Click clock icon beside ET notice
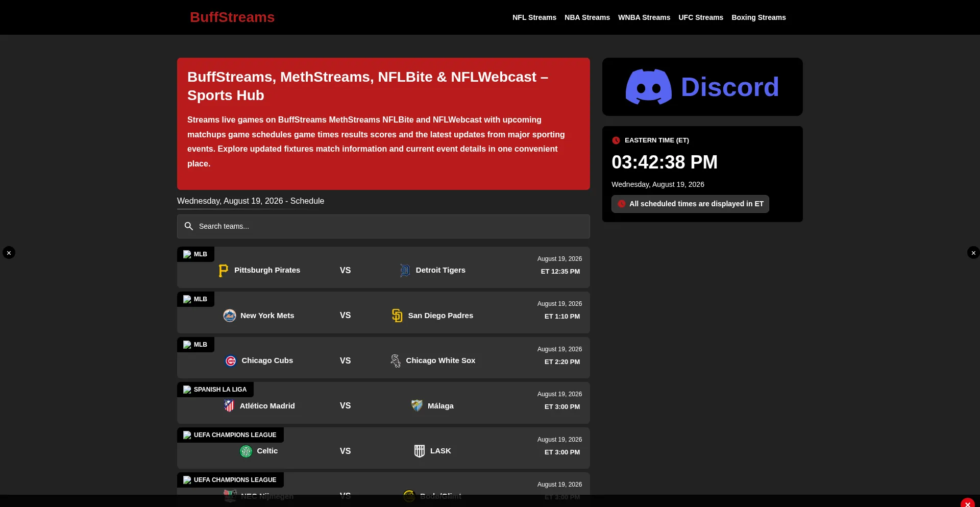 pyautogui.click(x=622, y=204)
